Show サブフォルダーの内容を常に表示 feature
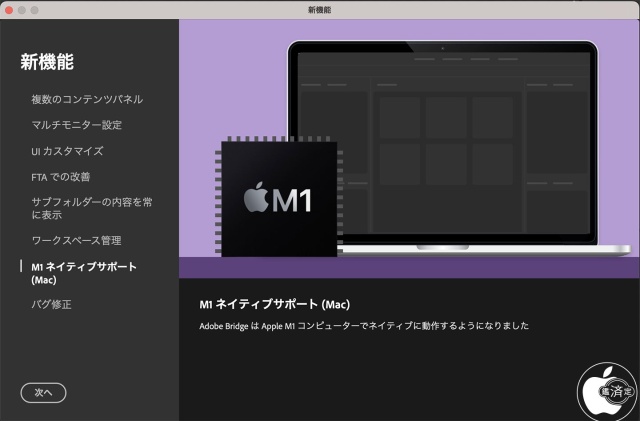Image resolution: width=640 pixels, height=421 pixels. click(x=91, y=208)
